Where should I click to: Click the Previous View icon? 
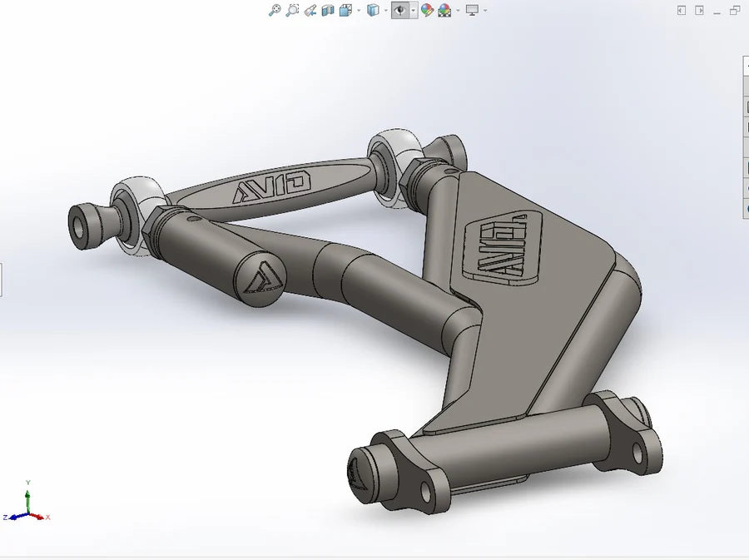[x=310, y=10]
